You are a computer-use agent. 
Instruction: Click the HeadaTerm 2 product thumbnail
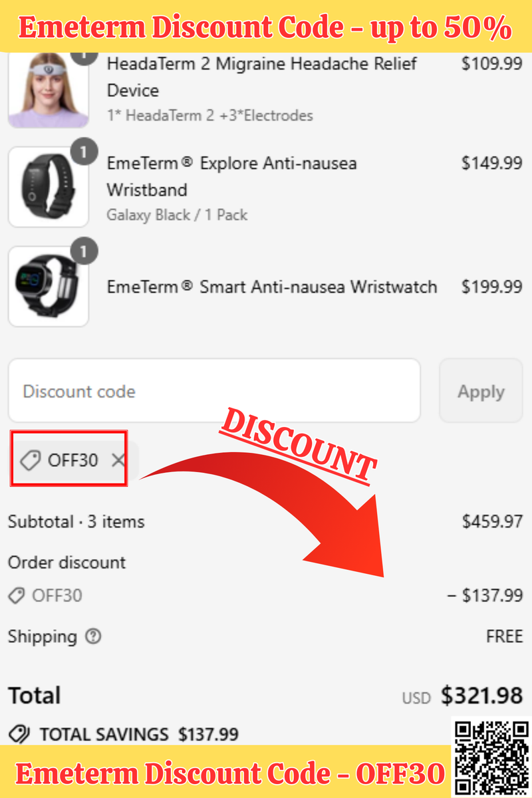pyautogui.click(x=49, y=87)
